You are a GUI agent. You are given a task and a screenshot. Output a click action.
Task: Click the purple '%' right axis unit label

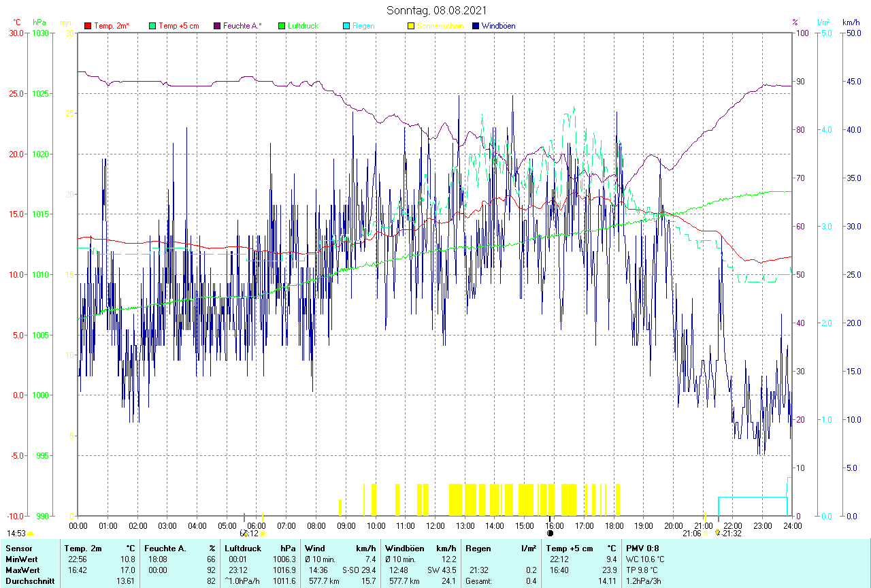click(x=795, y=22)
